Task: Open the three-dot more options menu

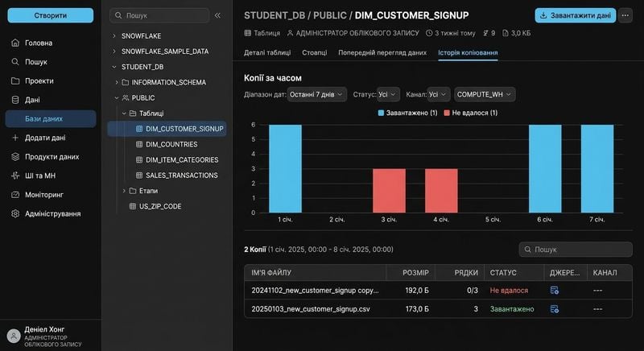Action: click(x=625, y=15)
